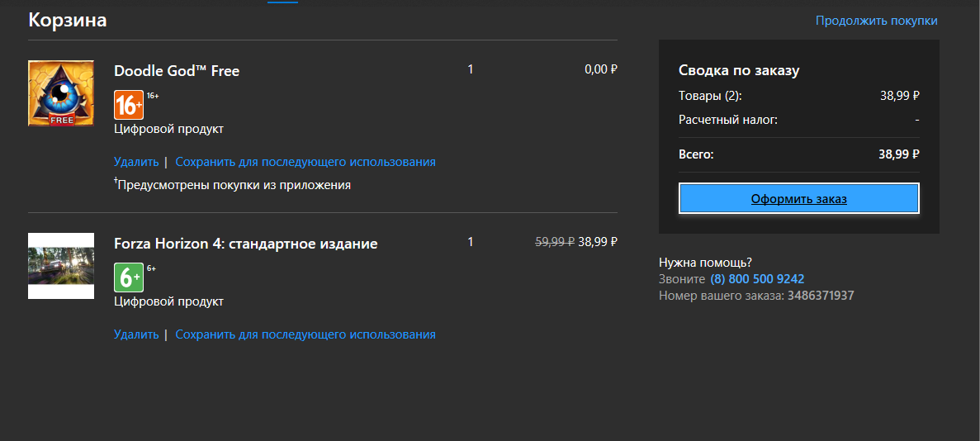
Task: Click the green 6+ age rating icon
Action: [x=129, y=277]
